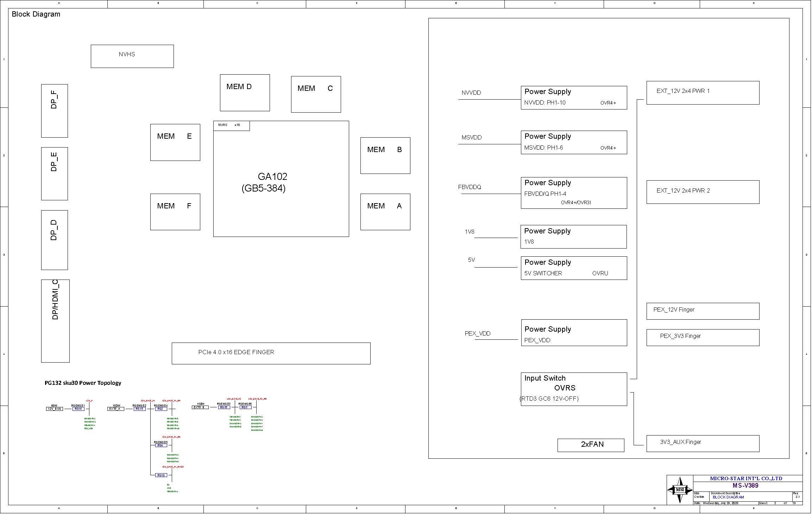Select the 3V3_AUX Finger block
Screen dimensions: 812x514
coord(703,444)
